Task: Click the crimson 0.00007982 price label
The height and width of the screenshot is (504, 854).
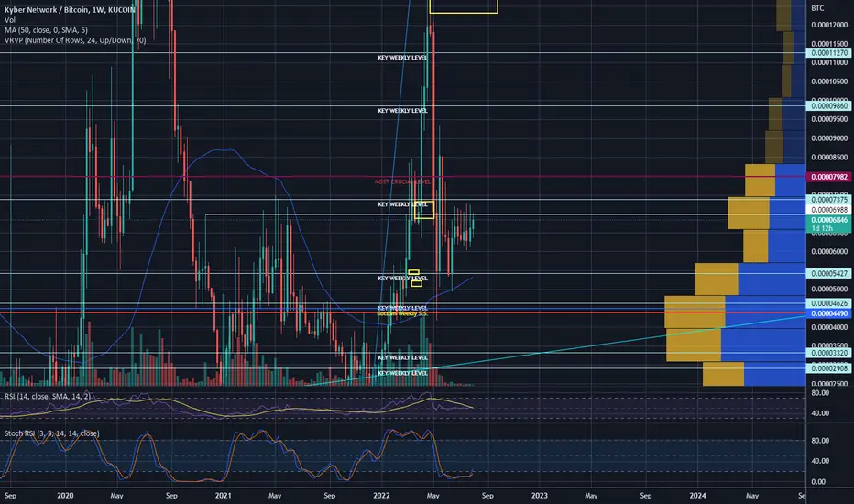Action: click(828, 177)
